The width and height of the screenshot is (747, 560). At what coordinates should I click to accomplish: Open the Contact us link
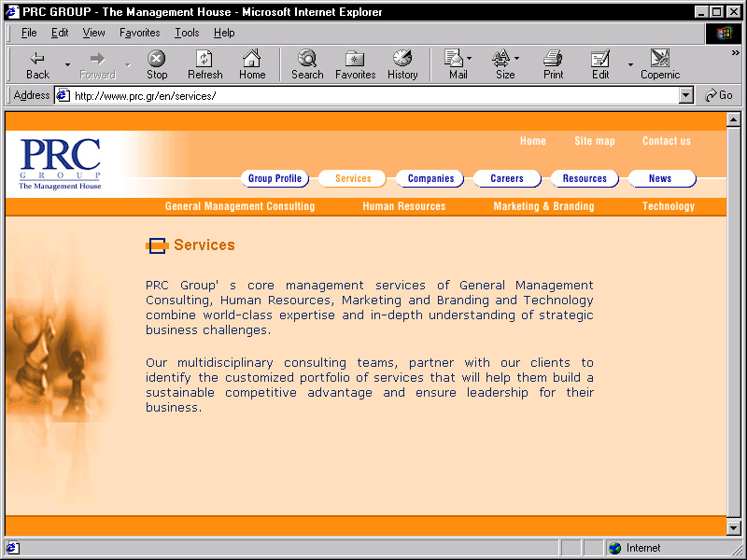666,141
